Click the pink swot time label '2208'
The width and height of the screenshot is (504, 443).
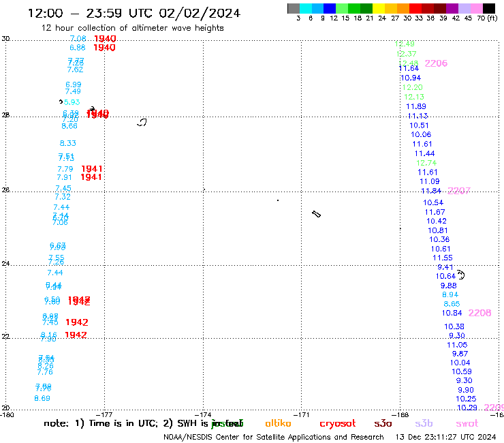(x=479, y=313)
